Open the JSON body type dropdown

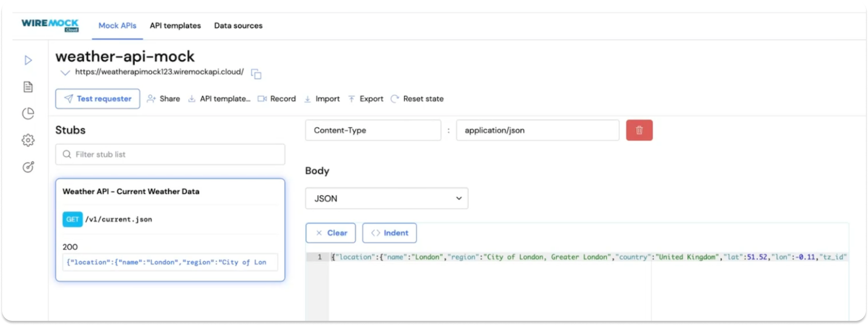pyautogui.click(x=387, y=198)
